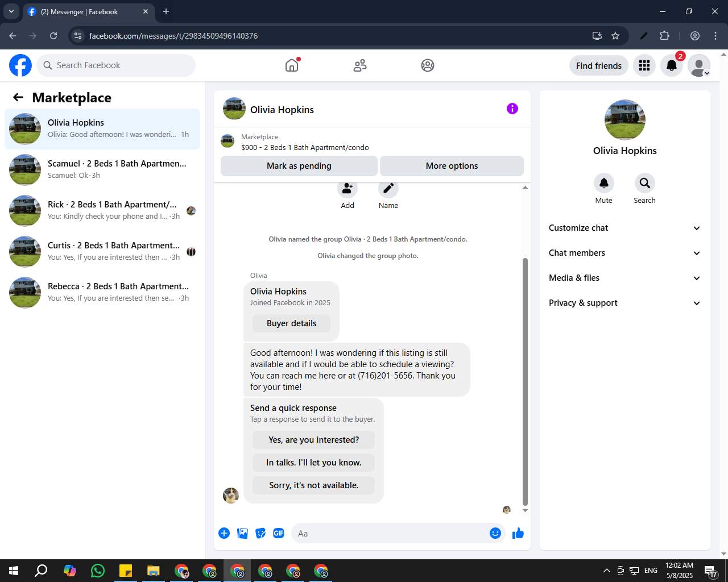
Task: Choose a sticker from the sticker icon
Action: (x=260, y=533)
